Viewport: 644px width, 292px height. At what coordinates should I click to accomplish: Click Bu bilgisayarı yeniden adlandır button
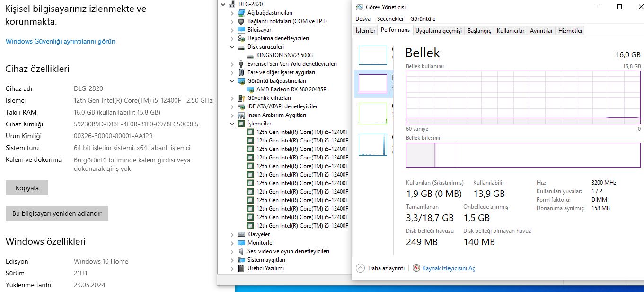[x=57, y=213]
